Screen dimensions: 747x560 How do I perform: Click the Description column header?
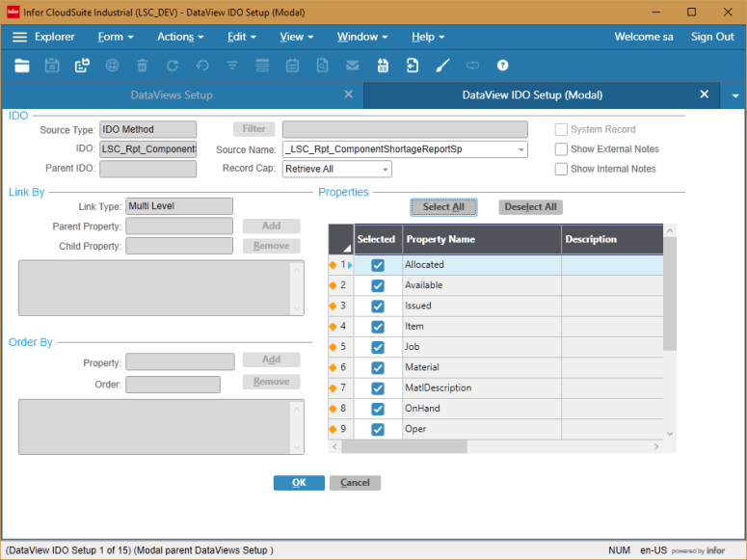(x=612, y=239)
